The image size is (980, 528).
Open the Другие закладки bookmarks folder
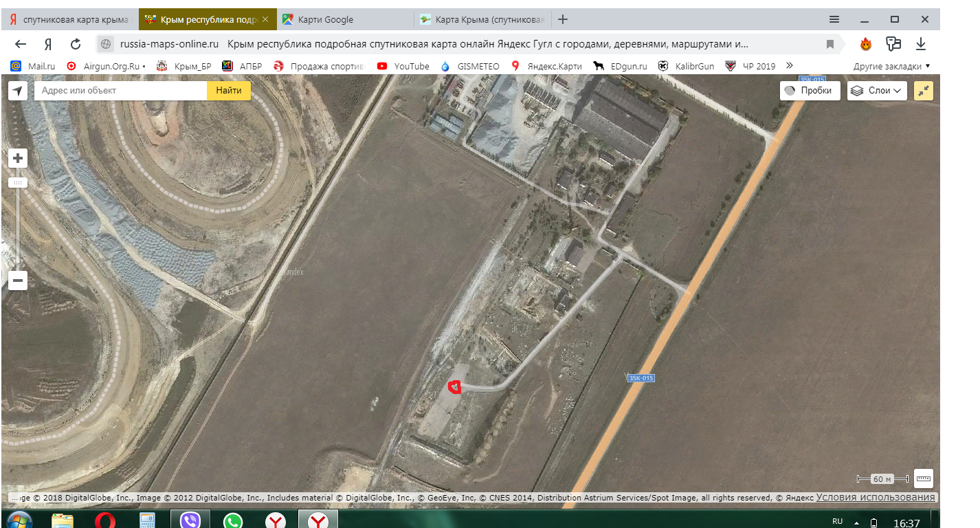[891, 67]
